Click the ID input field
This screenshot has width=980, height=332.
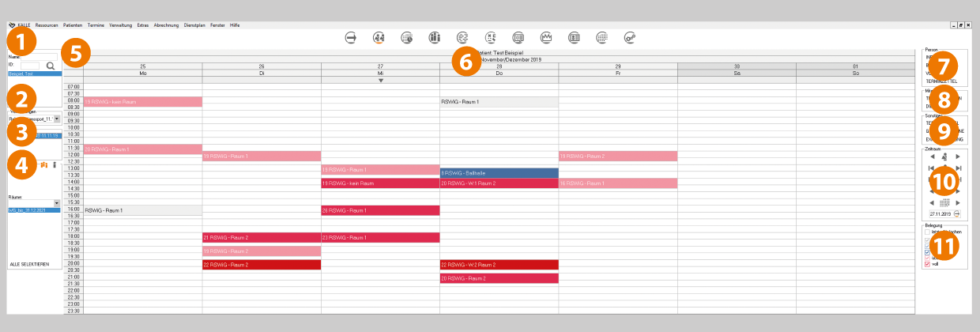29,66
